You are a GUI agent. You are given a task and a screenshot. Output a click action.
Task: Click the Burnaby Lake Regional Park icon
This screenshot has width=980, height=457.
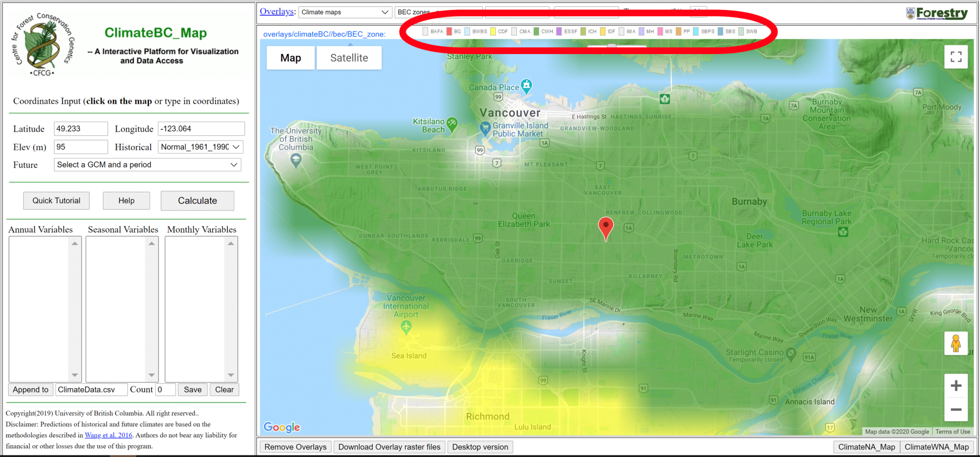[843, 232]
